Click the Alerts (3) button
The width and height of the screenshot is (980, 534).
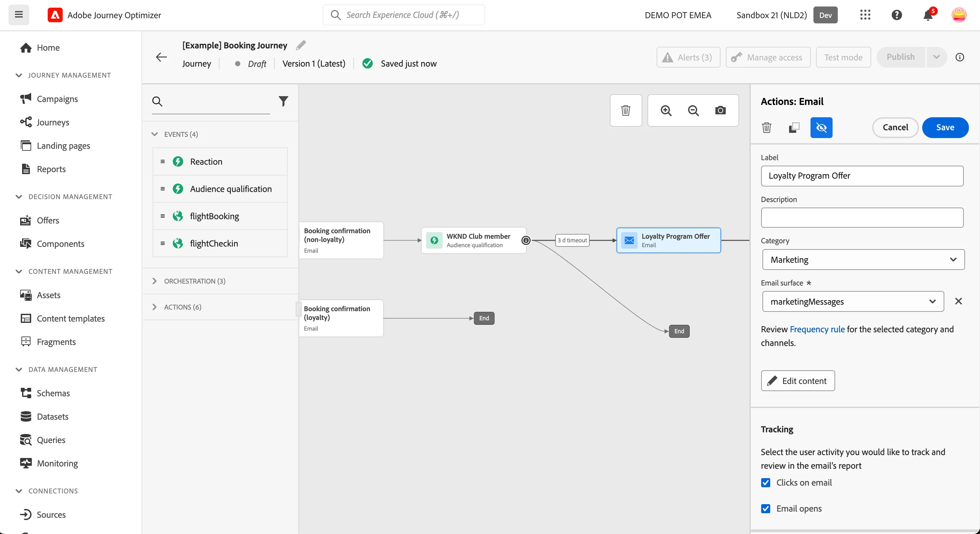[688, 57]
